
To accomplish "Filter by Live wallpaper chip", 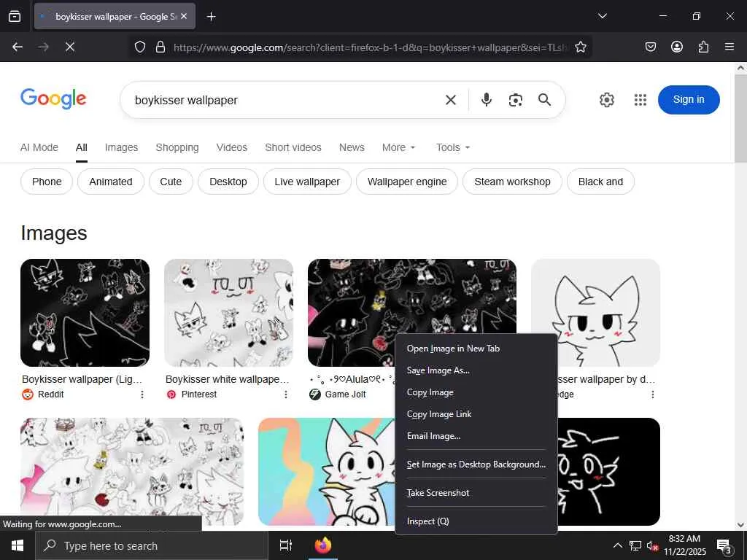I will 307,182.
